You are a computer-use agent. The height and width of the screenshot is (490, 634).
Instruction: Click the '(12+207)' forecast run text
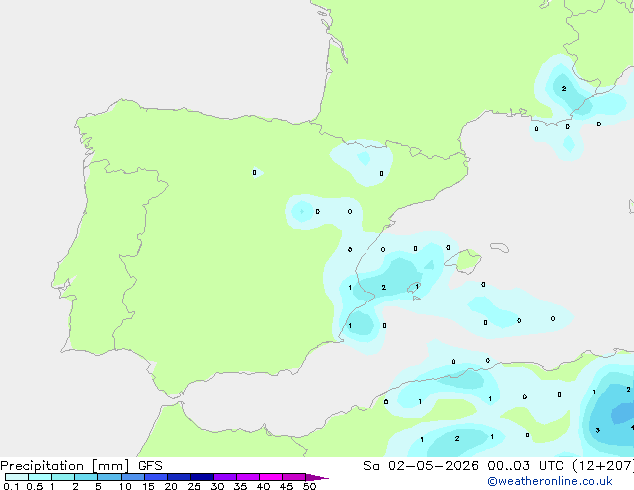tap(602, 466)
